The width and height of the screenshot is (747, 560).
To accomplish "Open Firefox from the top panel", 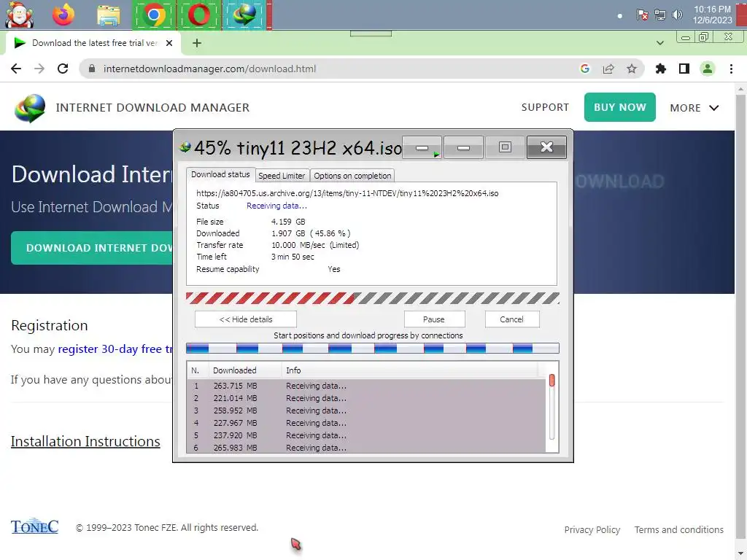I will point(63,15).
